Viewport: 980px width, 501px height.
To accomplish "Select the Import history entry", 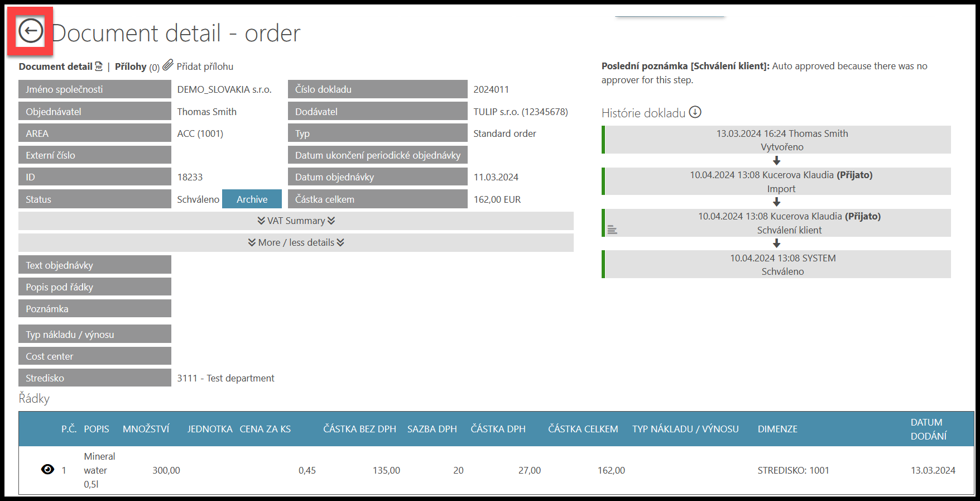I will [x=776, y=182].
